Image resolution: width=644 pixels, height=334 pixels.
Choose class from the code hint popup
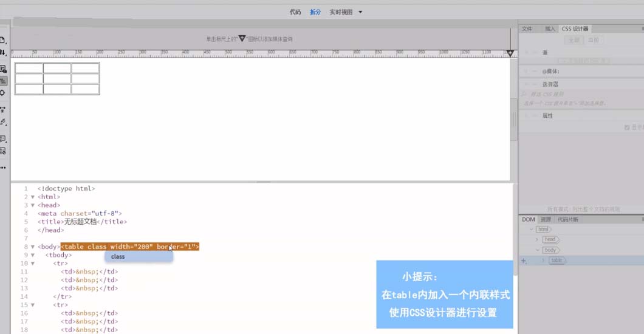[118, 256]
